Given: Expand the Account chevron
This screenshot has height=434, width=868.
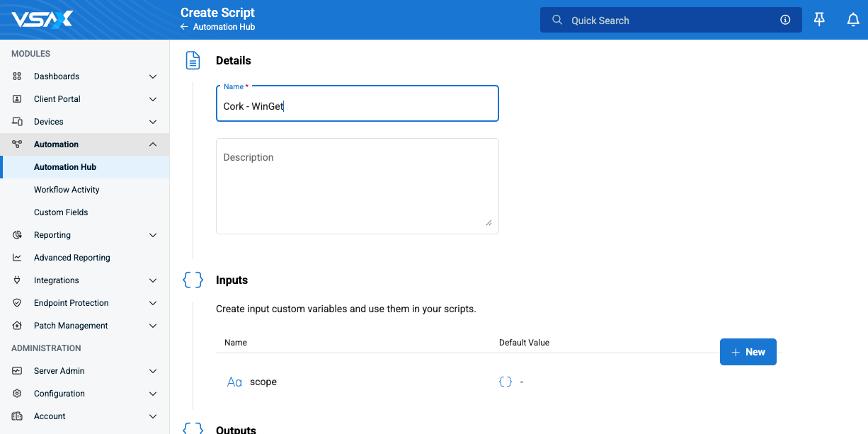Looking at the screenshot, I should (153, 416).
